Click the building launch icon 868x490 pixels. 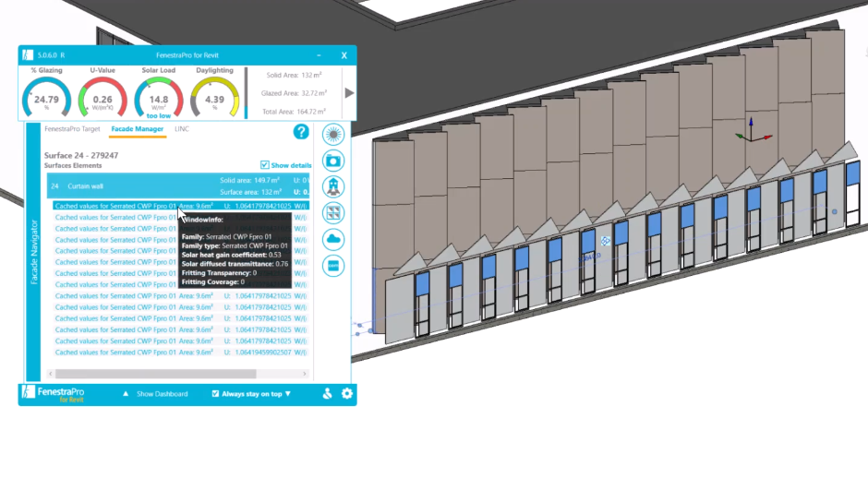tap(333, 187)
